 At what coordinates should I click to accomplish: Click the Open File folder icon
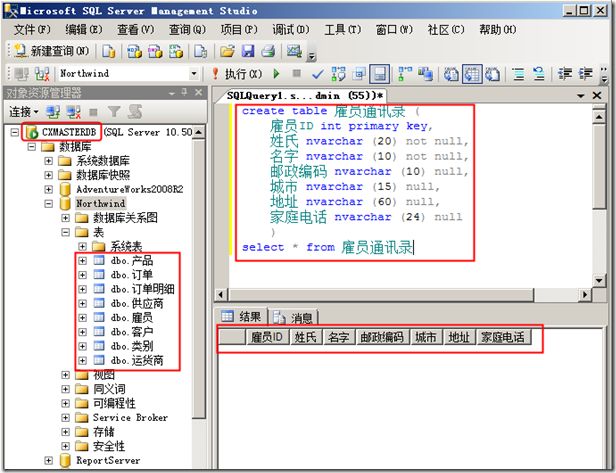coord(227,51)
